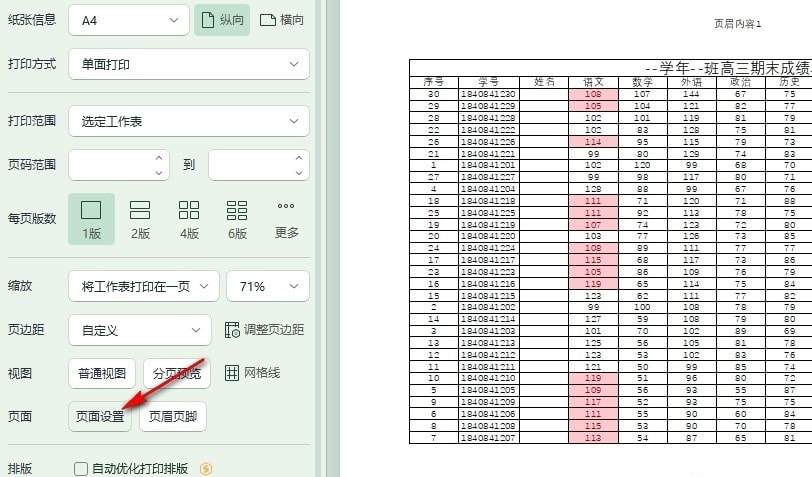Click the 历史 column header in preview
Viewport: 812px width, 477px height.
coord(789,82)
